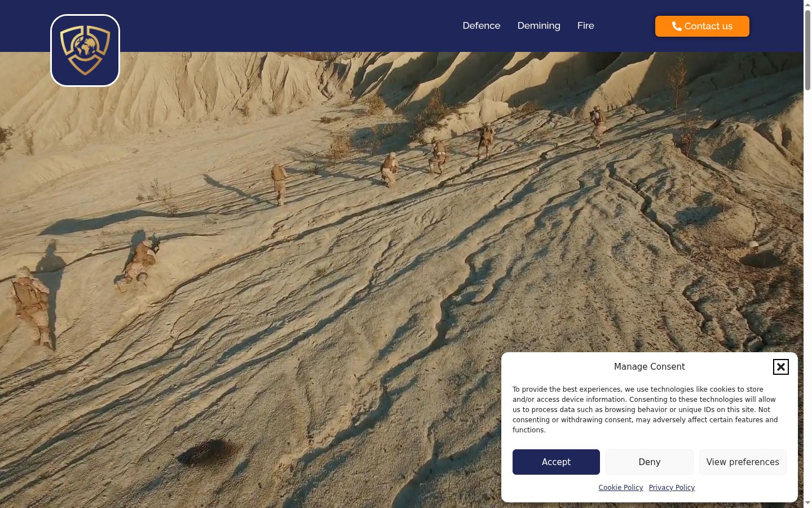This screenshot has width=812, height=508.
Task: Open the Cookie Policy link
Action: point(621,488)
